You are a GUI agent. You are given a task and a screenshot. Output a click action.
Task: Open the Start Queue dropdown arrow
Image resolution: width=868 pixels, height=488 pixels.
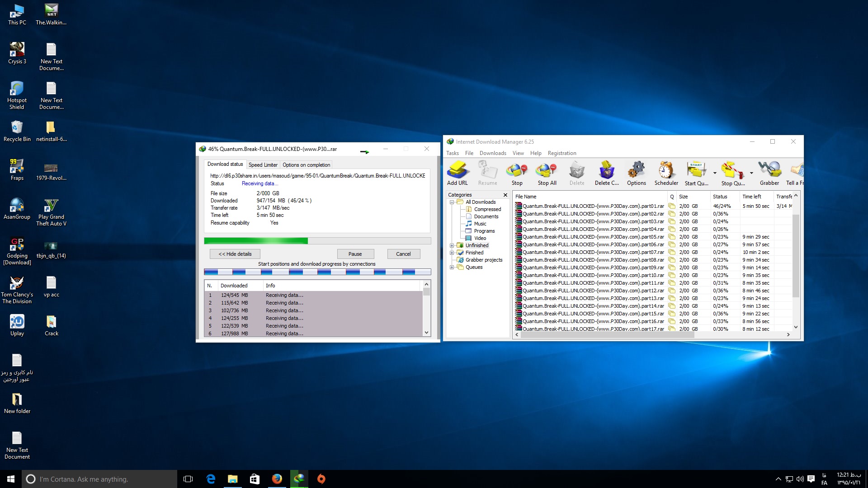point(715,173)
